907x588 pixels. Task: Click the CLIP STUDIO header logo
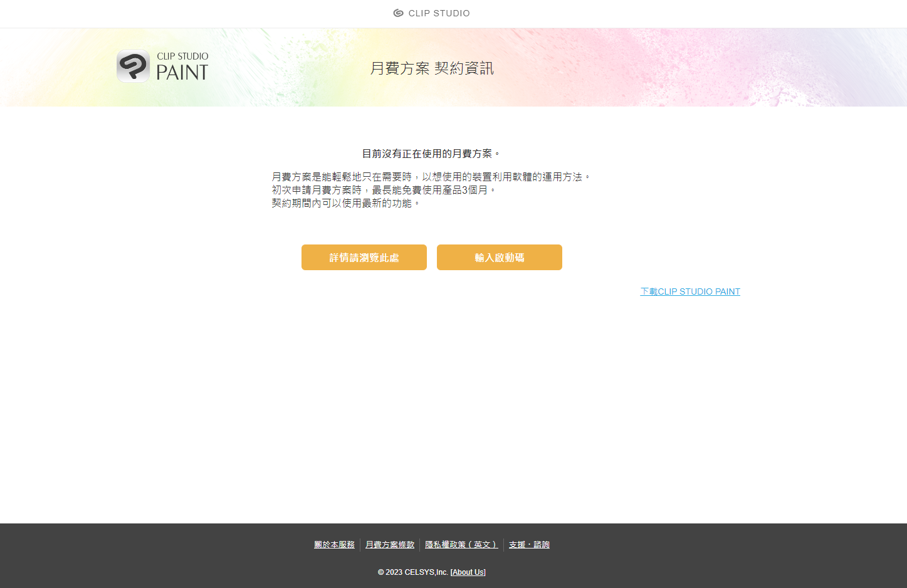tap(431, 13)
